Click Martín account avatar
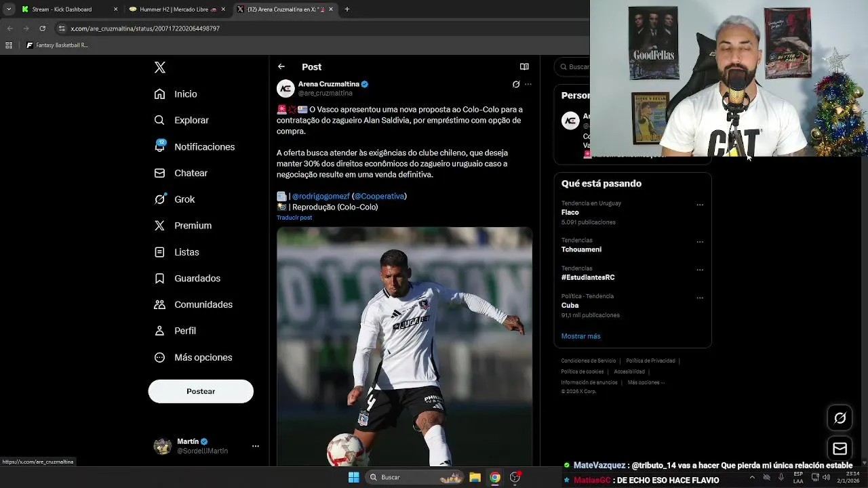Image resolution: width=868 pixels, height=488 pixels. [x=163, y=446]
